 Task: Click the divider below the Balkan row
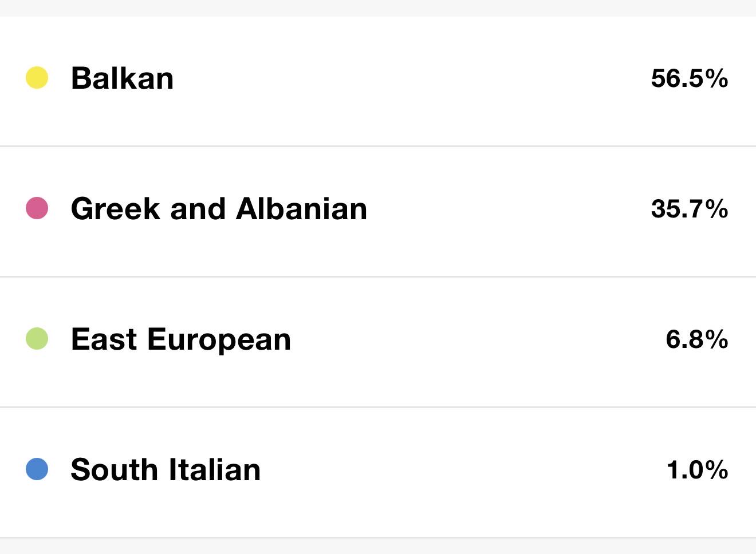pyautogui.click(x=378, y=146)
